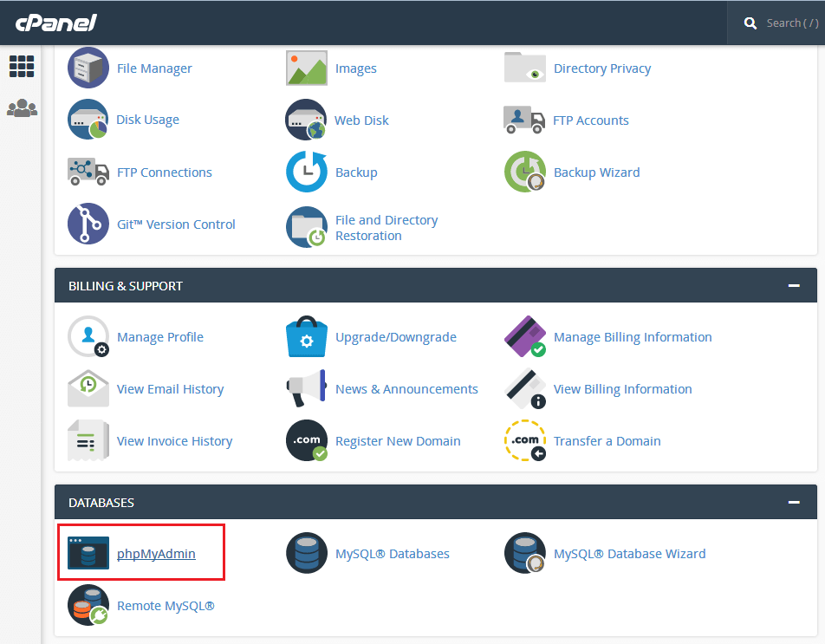Go to Directory Privacy link
The height and width of the screenshot is (644, 825).
click(602, 68)
